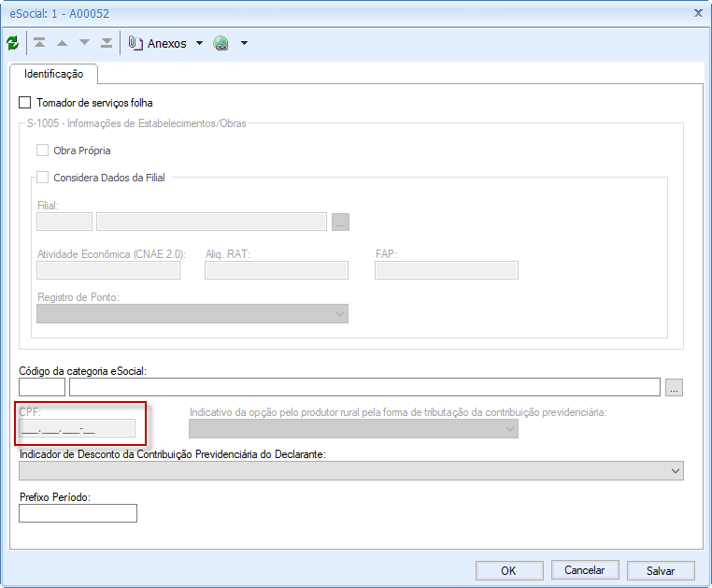The image size is (712, 588).
Task: Click Atividade Econômica CNAE field
Action: pos(108,270)
